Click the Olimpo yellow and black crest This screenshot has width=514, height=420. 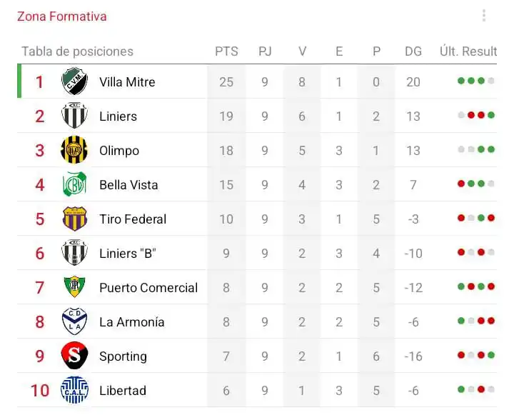74,150
